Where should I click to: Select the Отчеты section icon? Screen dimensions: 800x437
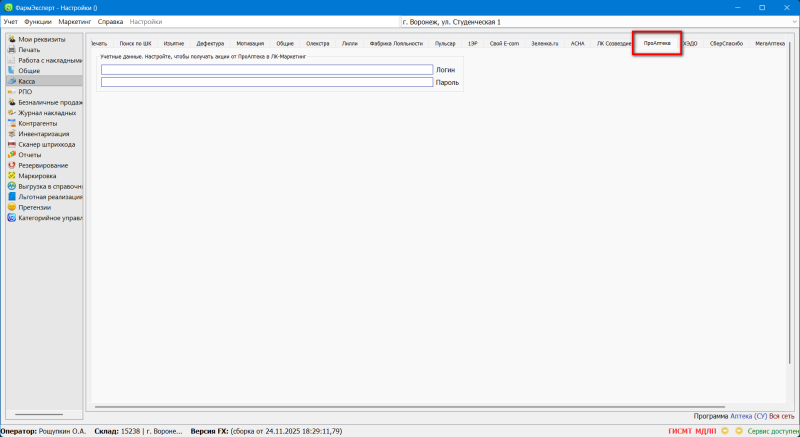pos(11,154)
